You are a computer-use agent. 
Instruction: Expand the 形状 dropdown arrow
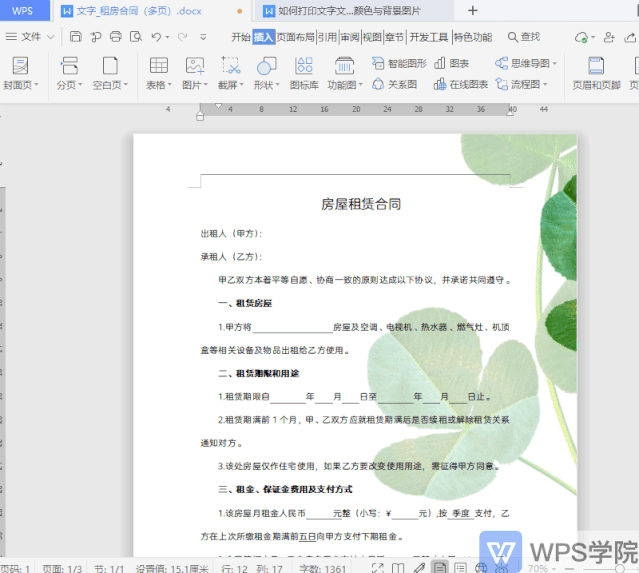click(277, 85)
